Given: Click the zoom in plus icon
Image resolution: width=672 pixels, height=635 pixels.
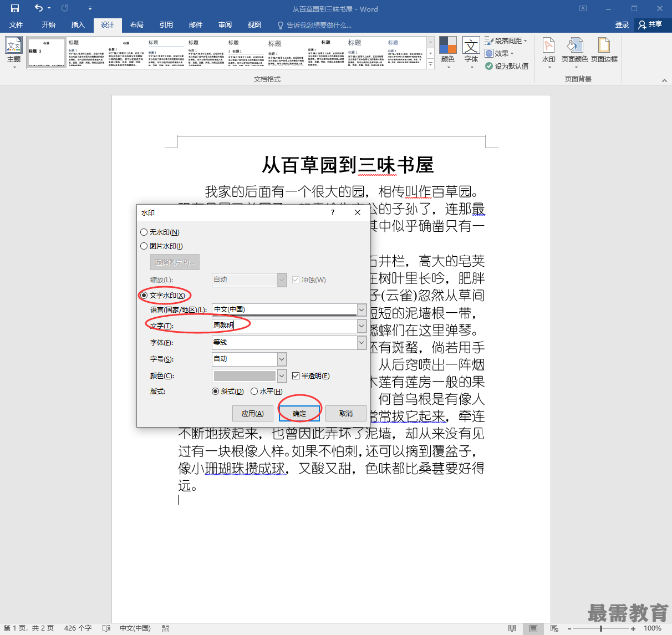Looking at the screenshot, I should [x=633, y=629].
